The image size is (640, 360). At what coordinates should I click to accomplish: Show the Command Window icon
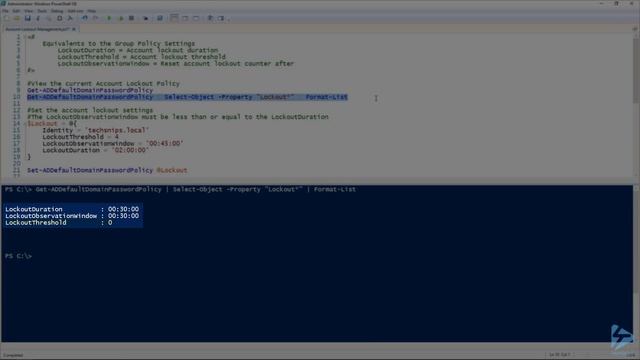(x=210, y=18)
